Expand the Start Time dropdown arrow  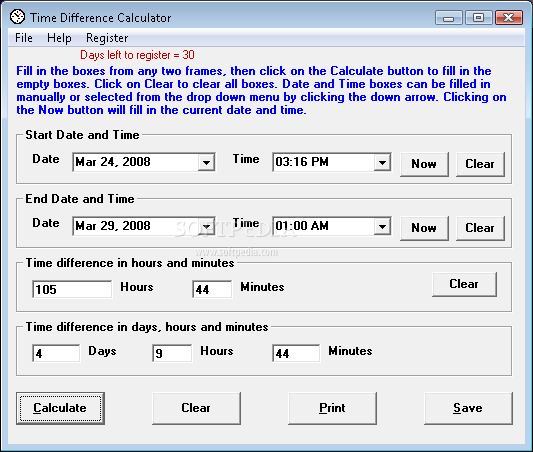[382, 162]
